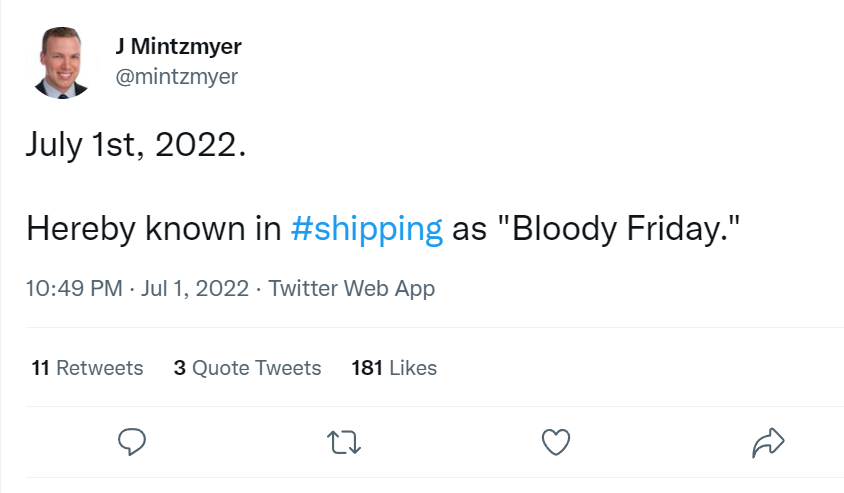Image resolution: width=844 pixels, height=493 pixels.
Task: Click the @mintzmyer handle
Action: [x=177, y=76]
